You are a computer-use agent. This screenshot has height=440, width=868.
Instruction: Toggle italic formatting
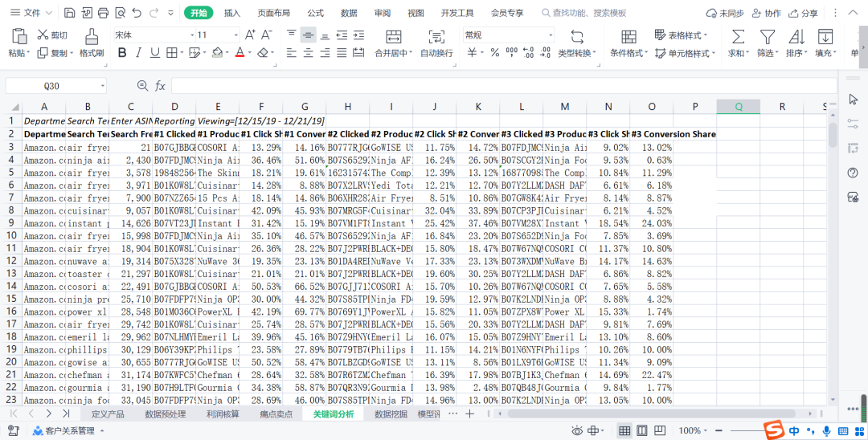click(x=138, y=52)
